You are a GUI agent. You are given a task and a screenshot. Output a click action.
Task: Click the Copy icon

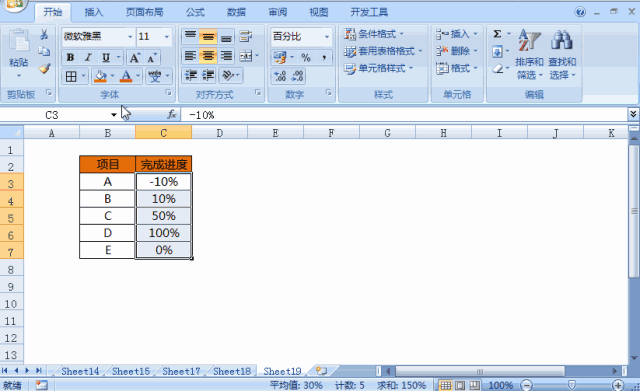tap(44, 51)
